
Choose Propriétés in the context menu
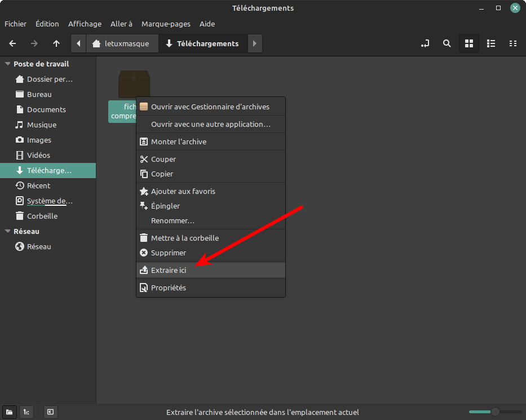pos(211,288)
